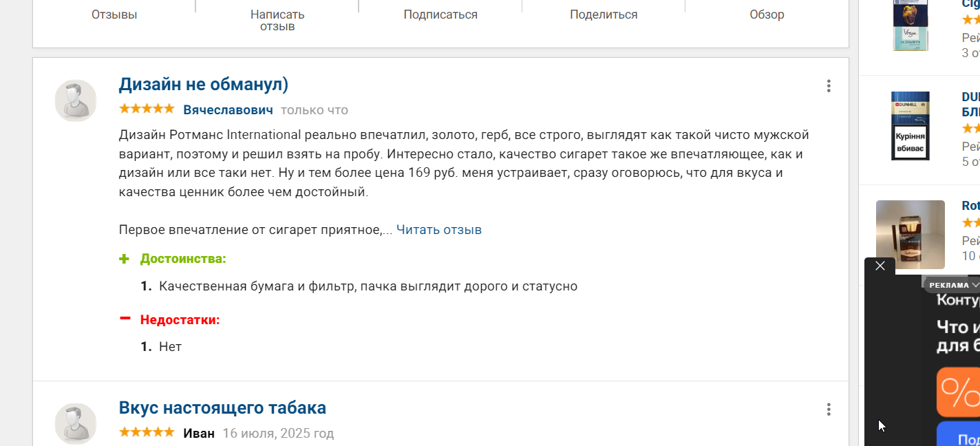This screenshot has height=446, width=980.
Task: Click five-star rating on Вячеславович's review
Action: click(147, 109)
